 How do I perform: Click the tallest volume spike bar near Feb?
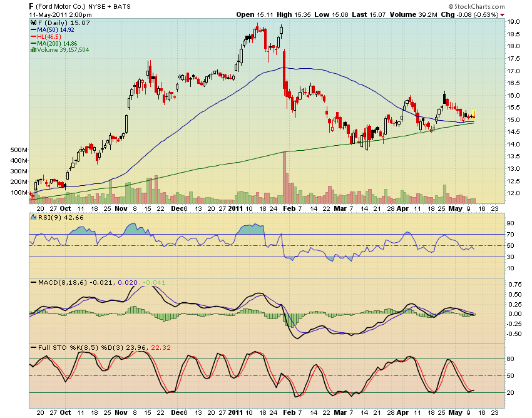coord(284,178)
